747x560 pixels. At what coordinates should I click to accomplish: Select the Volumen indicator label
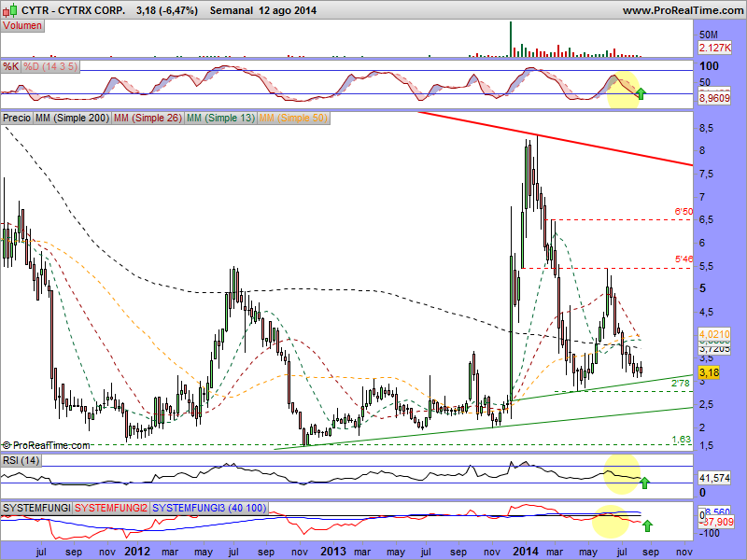click(22, 26)
